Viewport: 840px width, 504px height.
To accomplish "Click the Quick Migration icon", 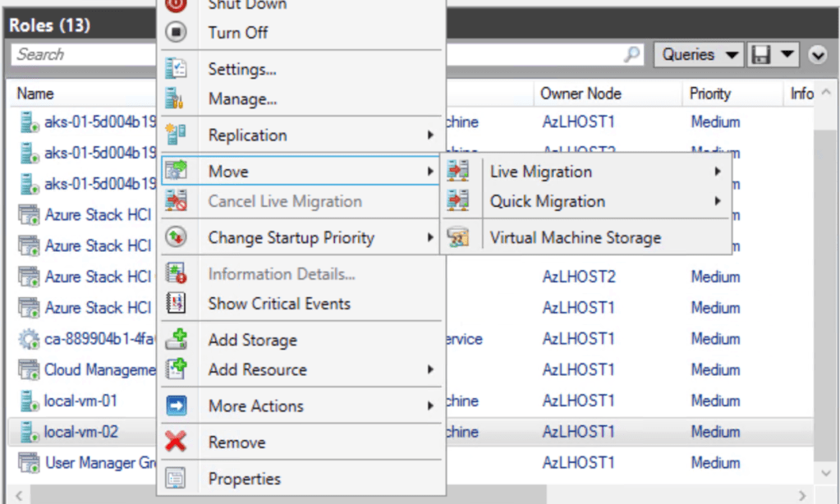I will tap(458, 201).
